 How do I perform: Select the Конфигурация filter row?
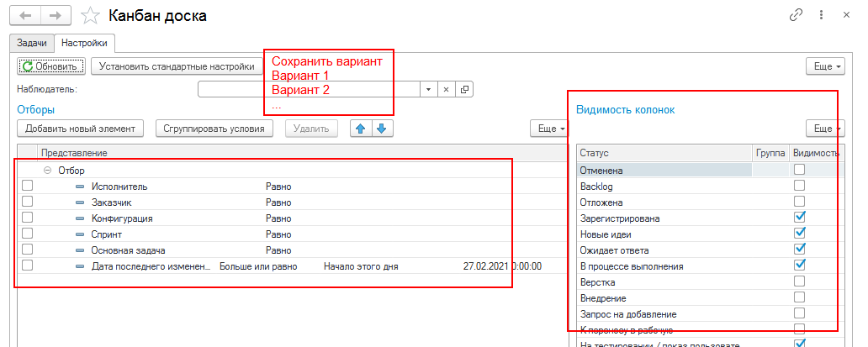coord(294,218)
